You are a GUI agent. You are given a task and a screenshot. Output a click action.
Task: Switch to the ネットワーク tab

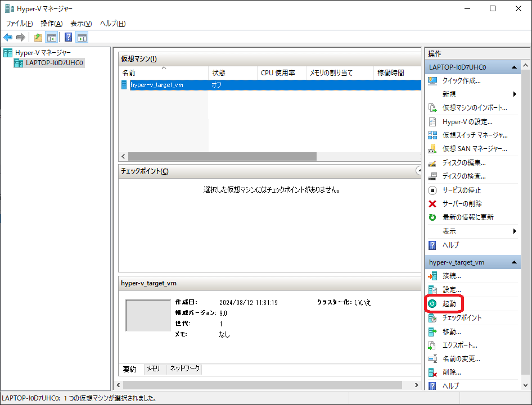184,368
